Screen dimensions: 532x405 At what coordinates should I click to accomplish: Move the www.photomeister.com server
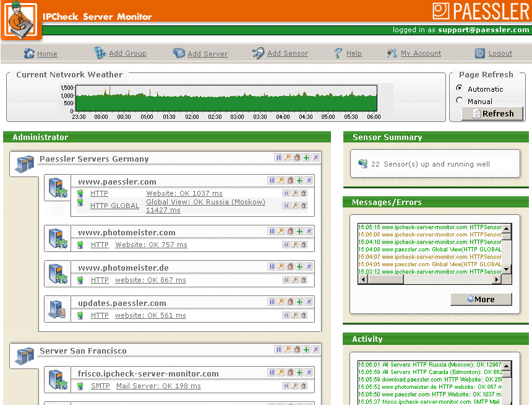coord(309,232)
